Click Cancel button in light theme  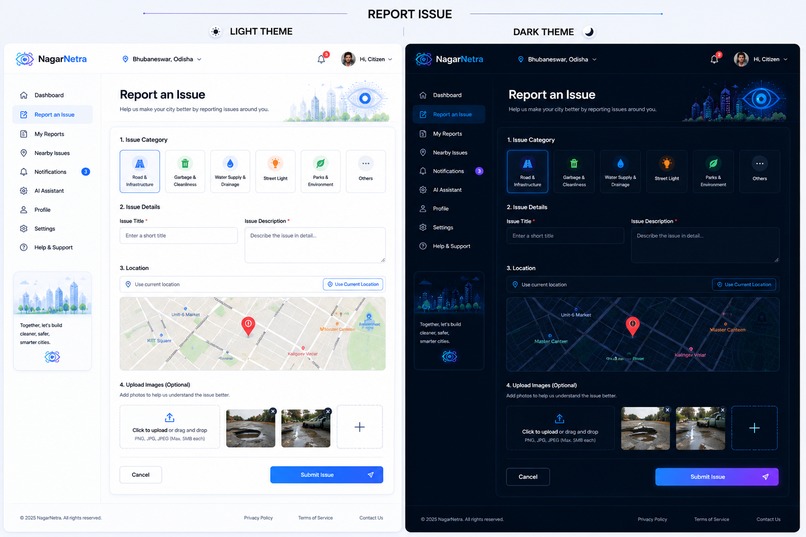point(140,475)
